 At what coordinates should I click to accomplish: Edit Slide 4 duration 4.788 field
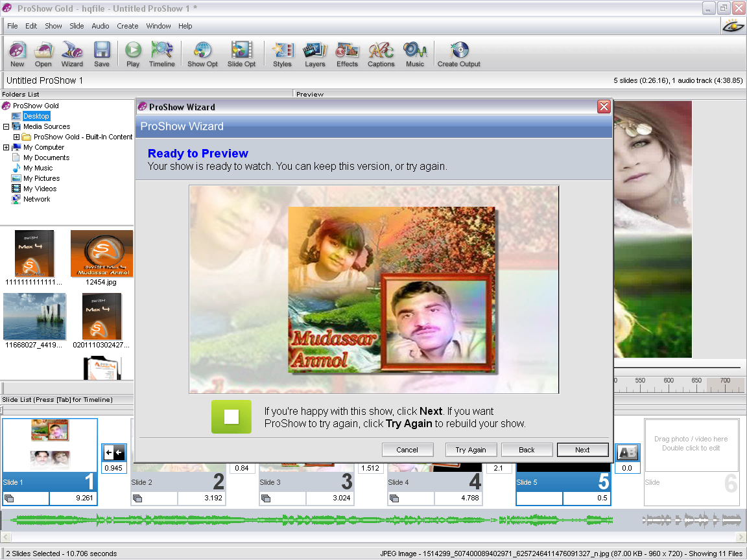(x=458, y=498)
